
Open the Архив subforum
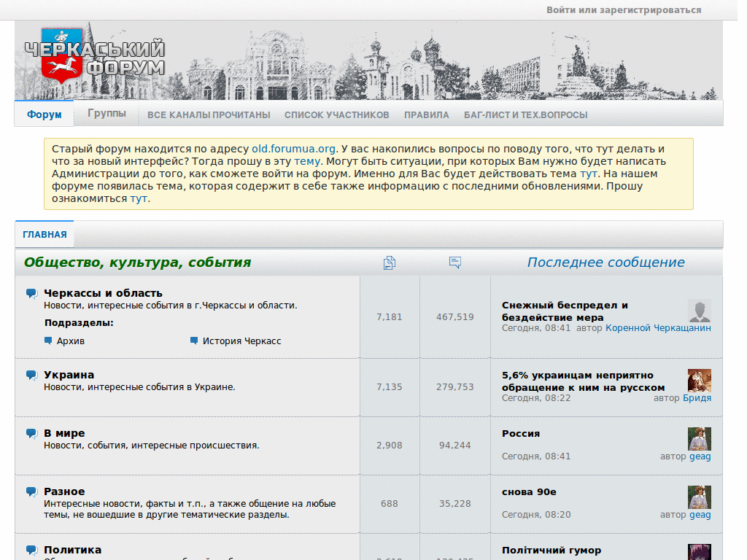71,341
